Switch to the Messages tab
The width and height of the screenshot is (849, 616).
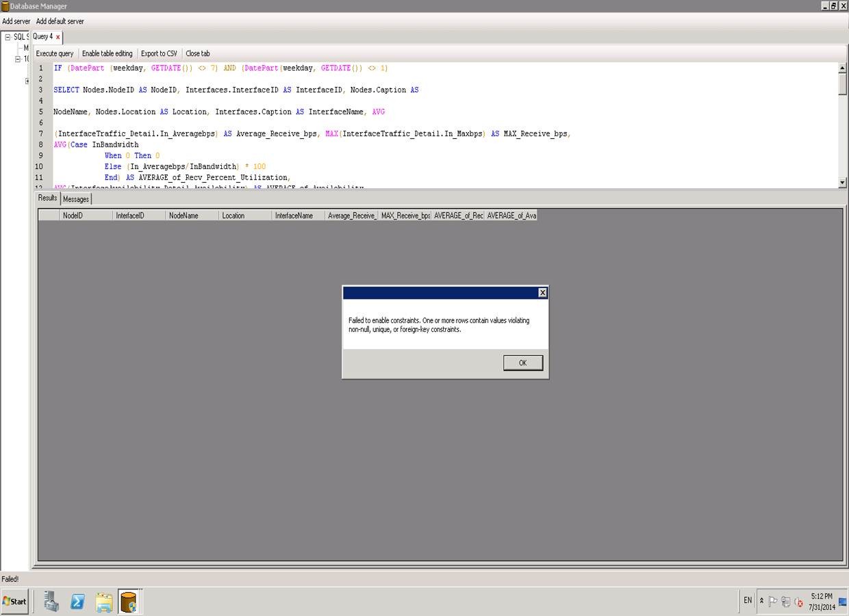76,199
